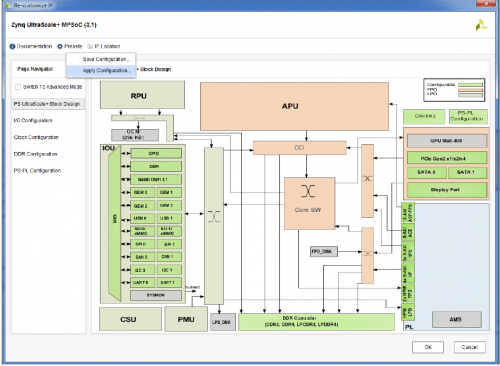Screen dimensions: 500x366
Task: Click the GEM 1 block
Action: (169, 192)
